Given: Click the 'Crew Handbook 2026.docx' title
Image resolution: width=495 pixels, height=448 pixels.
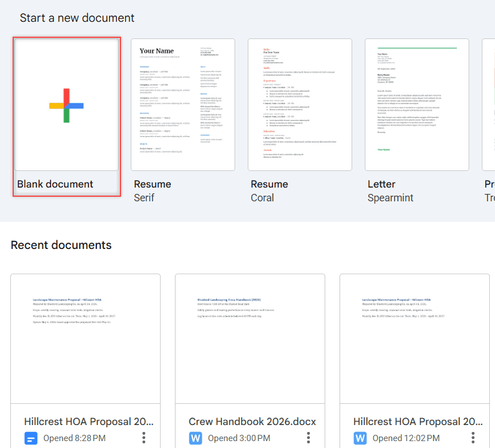Looking at the screenshot, I should point(252,422).
